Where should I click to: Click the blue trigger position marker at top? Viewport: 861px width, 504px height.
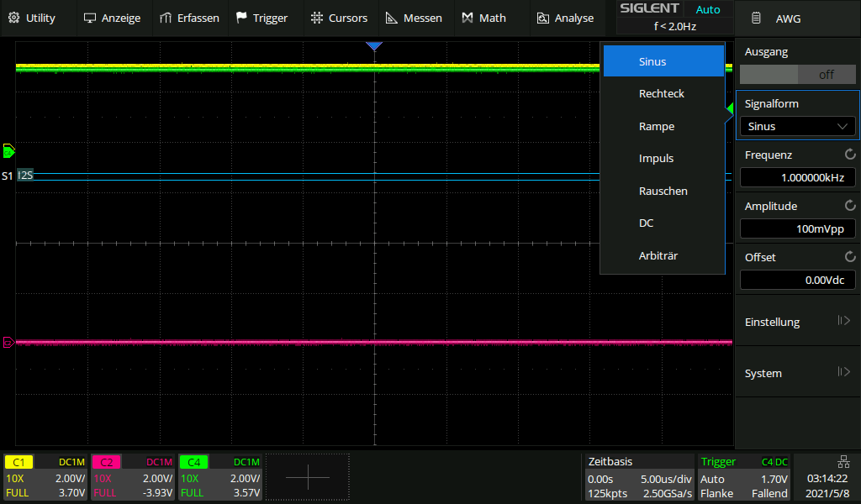[374, 46]
